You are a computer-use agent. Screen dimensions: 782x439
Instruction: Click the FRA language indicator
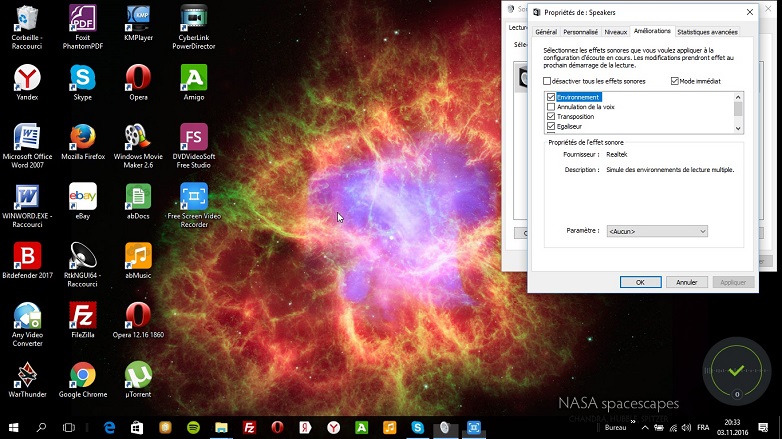tap(703, 428)
